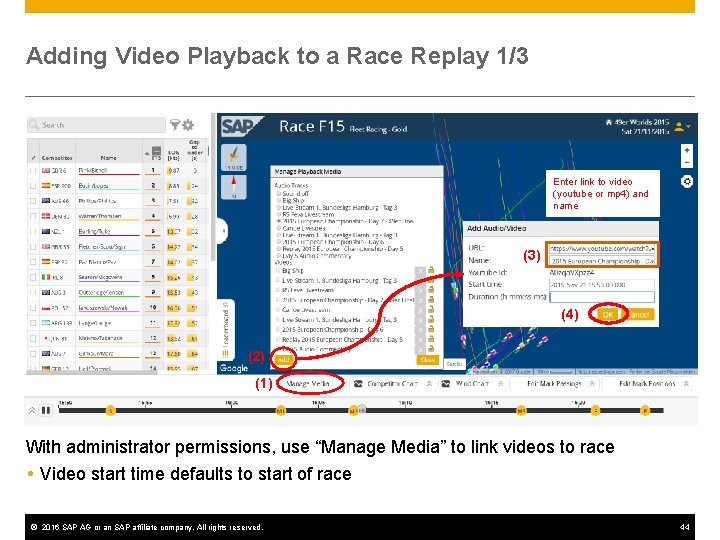720x540 pixels.
Task: Click the collapse F15 column minus icon
Action: [x=157, y=151]
